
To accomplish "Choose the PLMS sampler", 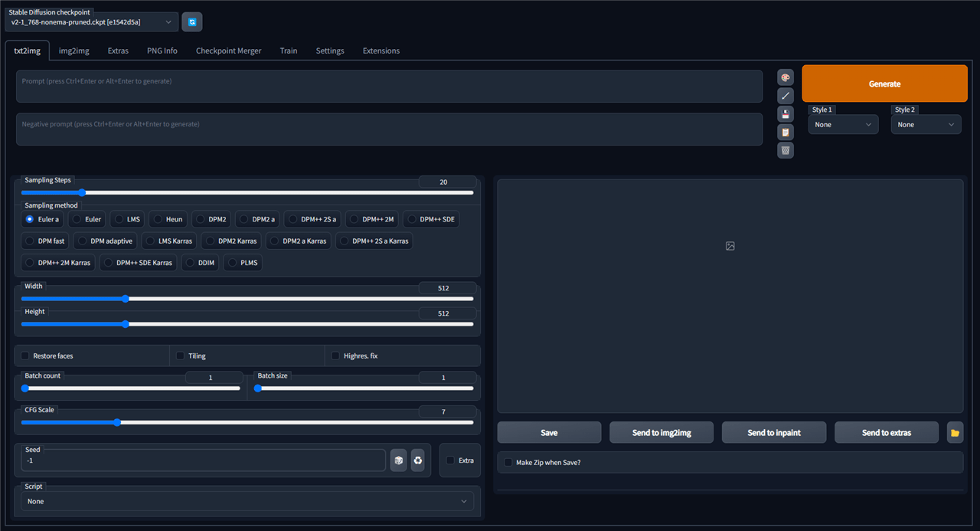I will point(243,263).
